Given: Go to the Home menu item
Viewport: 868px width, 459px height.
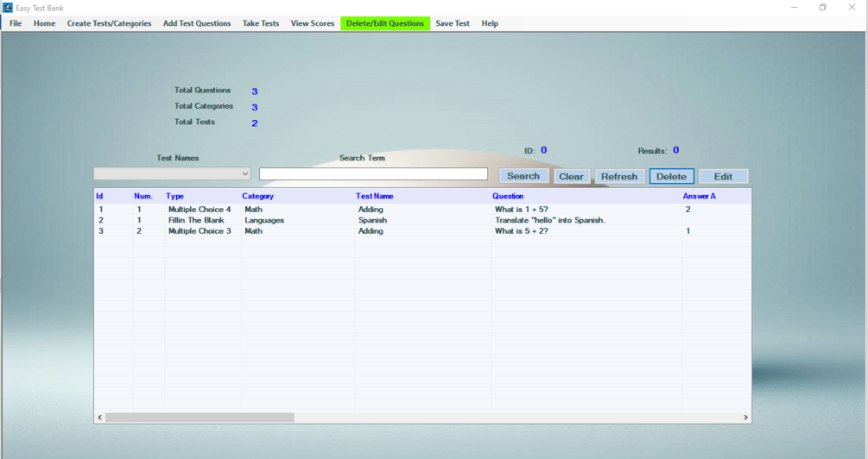Looking at the screenshot, I should [x=44, y=23].
